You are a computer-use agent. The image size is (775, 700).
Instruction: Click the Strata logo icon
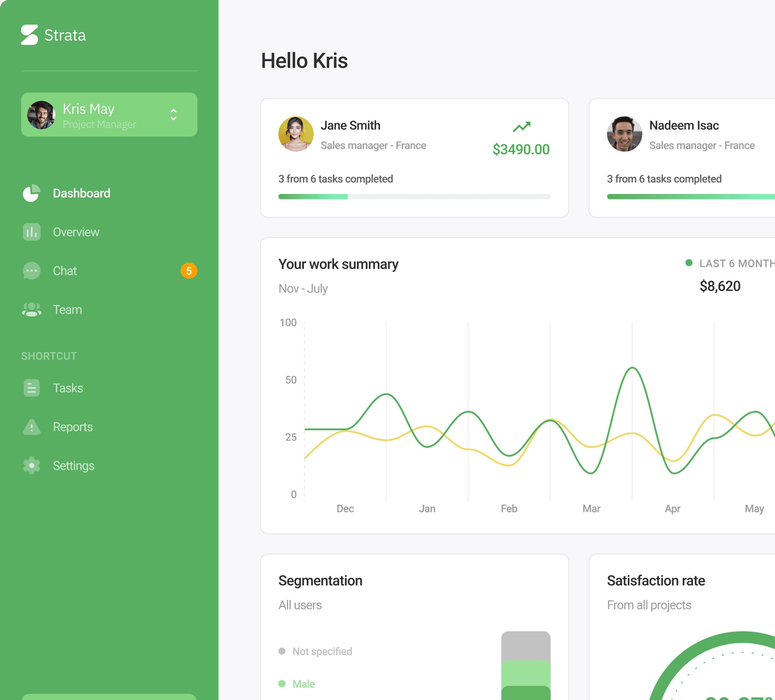(x=29, y=35)
